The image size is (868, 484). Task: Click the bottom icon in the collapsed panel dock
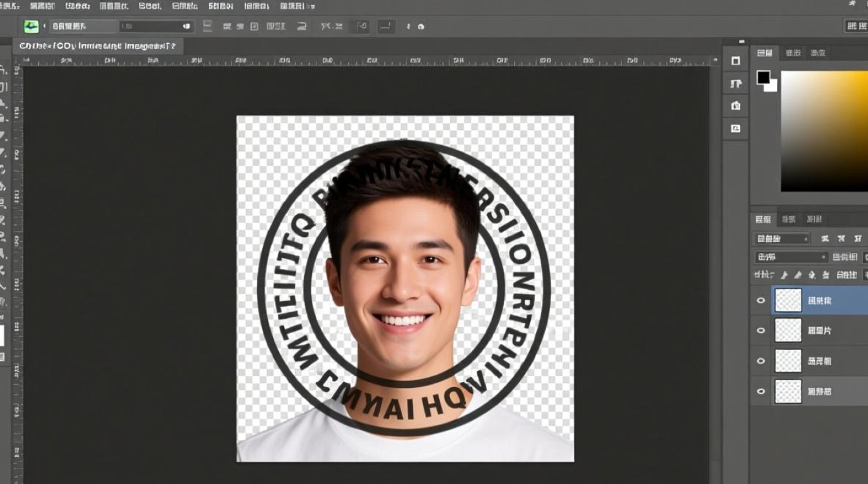tap(735, 128)
